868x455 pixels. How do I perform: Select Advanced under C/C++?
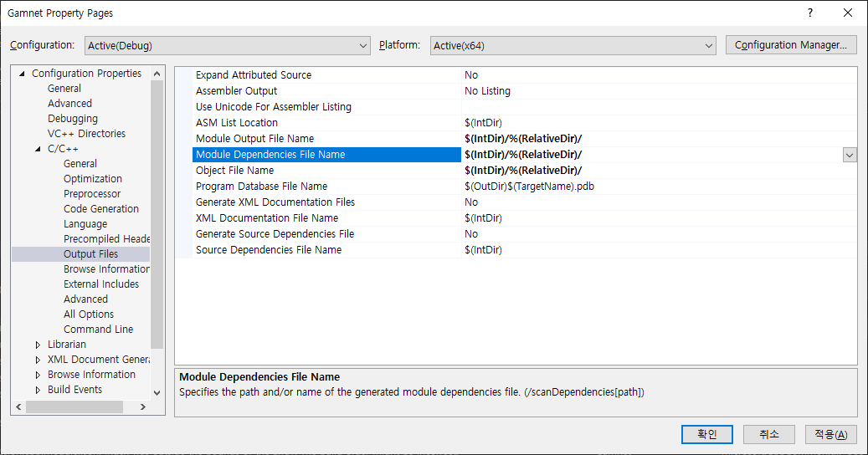coord(86,299)
